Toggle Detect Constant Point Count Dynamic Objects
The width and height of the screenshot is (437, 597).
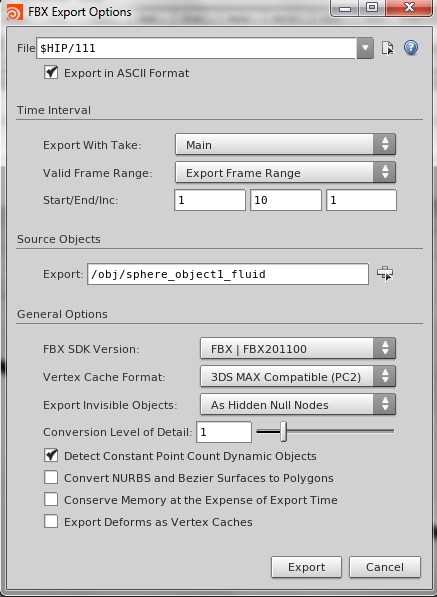[51, 455]
